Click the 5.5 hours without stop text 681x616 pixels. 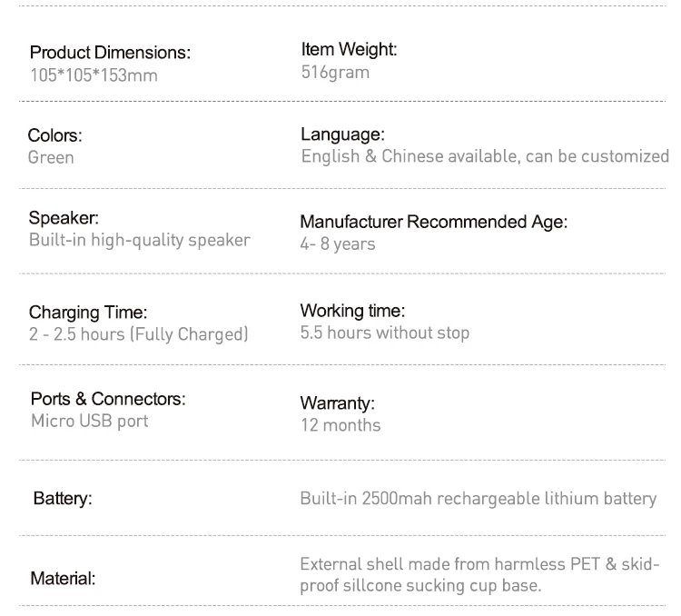385,333
